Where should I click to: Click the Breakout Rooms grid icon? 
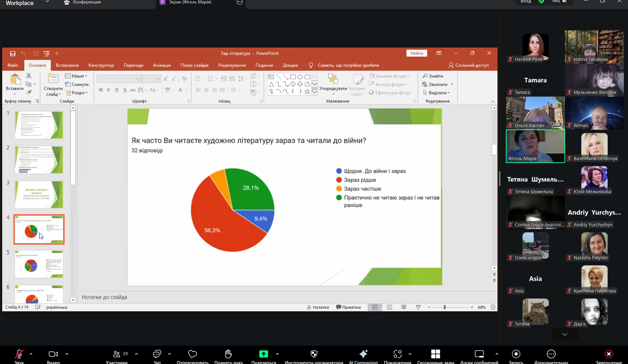pyautogui.click(x=435, y=354)
